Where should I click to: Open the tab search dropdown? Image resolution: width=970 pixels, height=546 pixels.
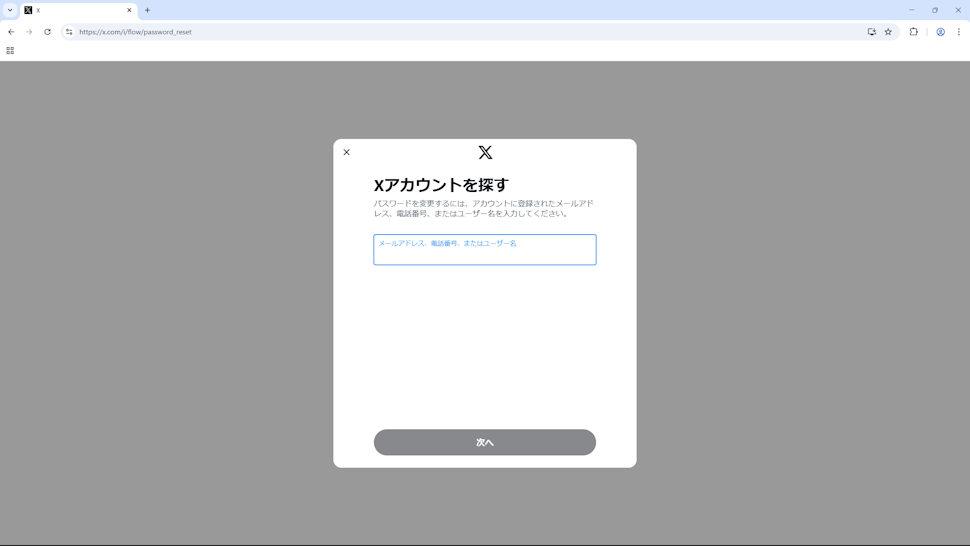(x=10, y=10)
